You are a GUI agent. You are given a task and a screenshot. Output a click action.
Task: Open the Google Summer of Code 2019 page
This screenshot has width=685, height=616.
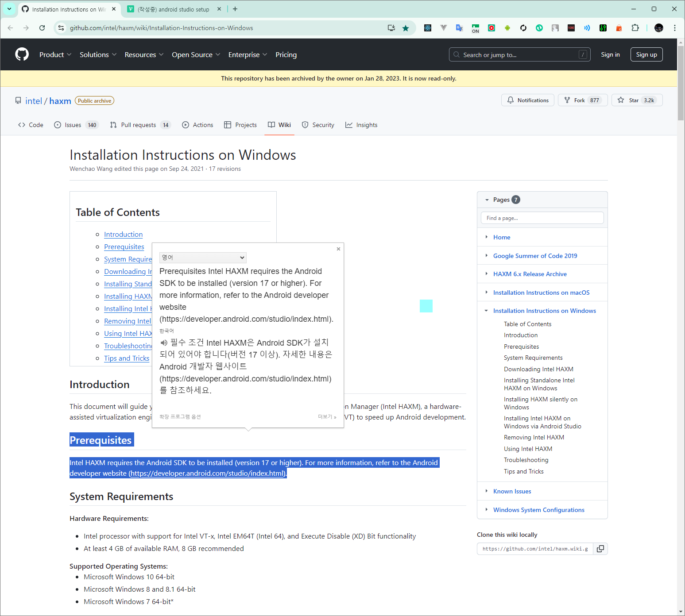pyautogui.click(x=535, y=256)
